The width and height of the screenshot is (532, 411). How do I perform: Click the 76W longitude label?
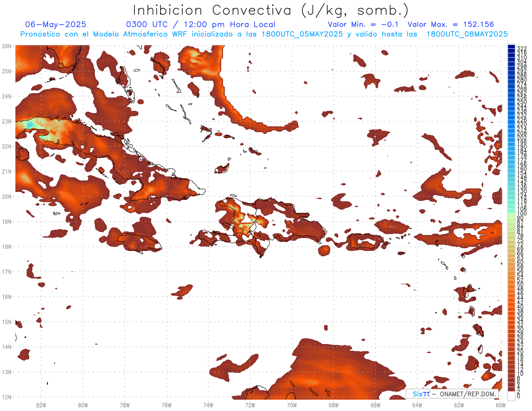(x=167, y=405)
